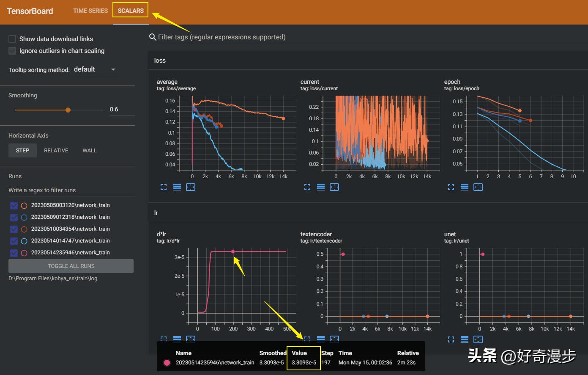Expand the loss/average chart to full size
Viewport: 588px width, 375px height.
[x=164, y=187]
